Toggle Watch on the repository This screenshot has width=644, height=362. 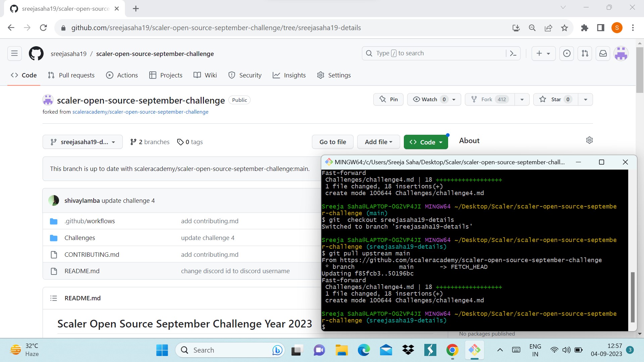429,99
